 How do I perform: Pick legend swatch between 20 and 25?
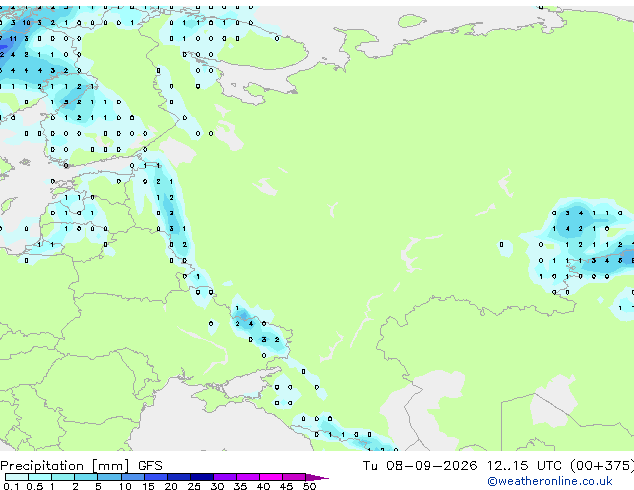click(x=178, y=477)
